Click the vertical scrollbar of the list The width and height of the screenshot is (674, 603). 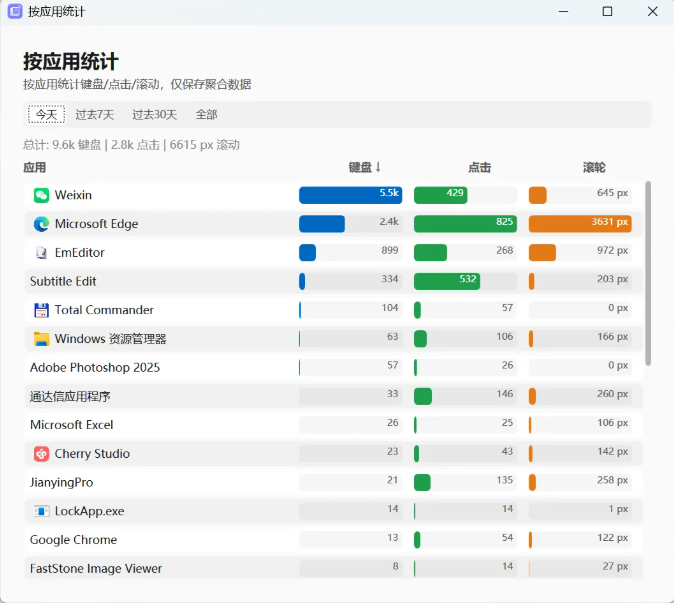click(x=648, y=273)
